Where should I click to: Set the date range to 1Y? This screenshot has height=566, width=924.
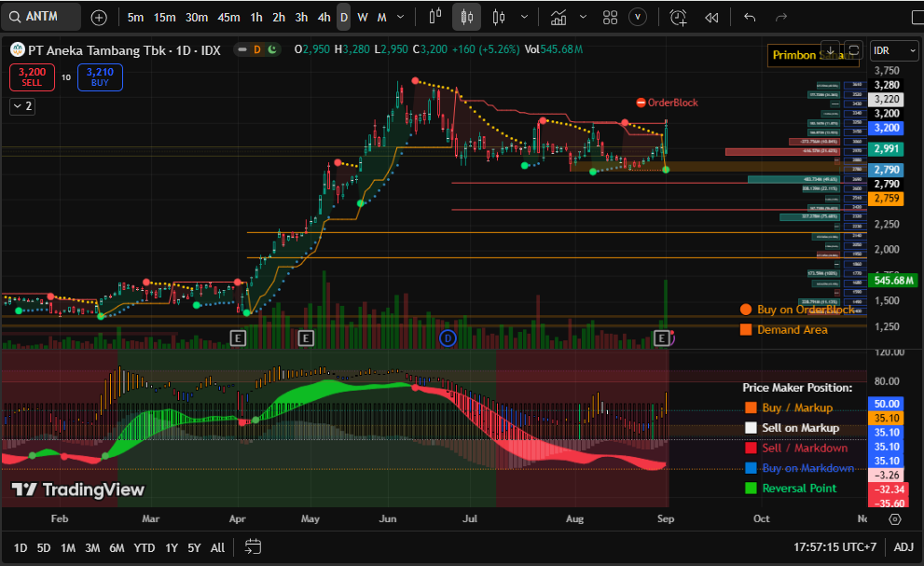click(172, 547)
